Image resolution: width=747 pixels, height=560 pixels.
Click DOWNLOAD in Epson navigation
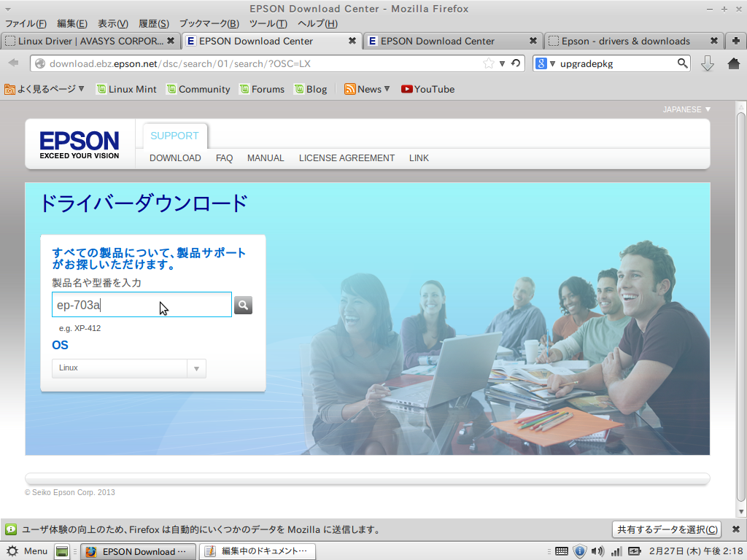click(175, 158)
